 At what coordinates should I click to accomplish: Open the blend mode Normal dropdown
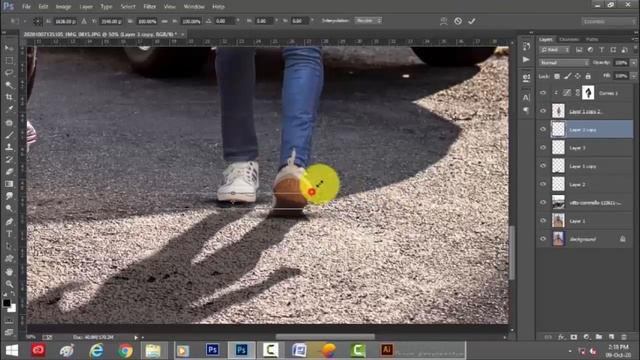click(x=564, y=63)
